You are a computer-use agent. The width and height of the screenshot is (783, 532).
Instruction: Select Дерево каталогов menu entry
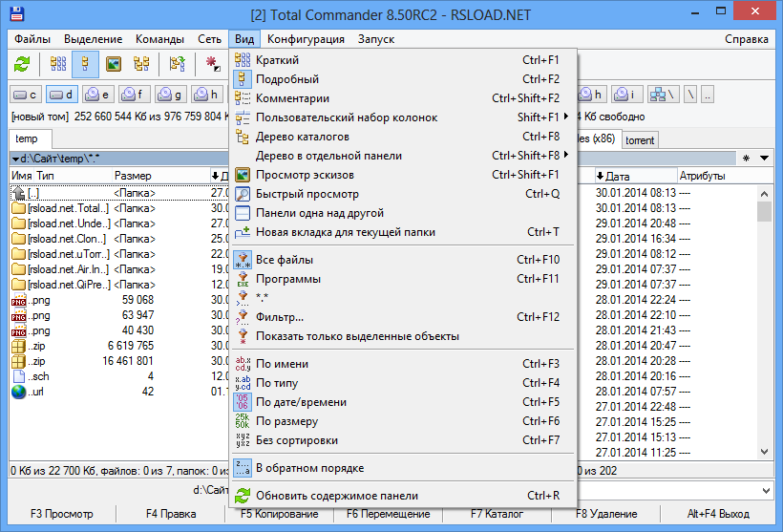(403, 137)
